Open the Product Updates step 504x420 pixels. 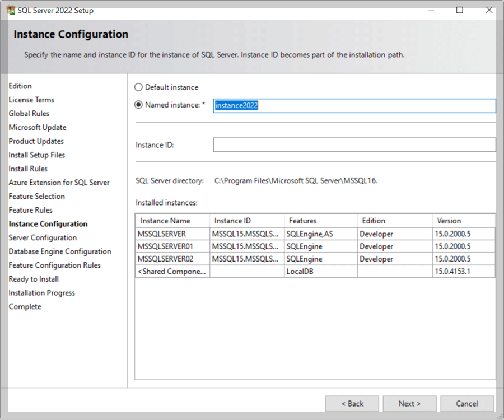click(36, 141)
